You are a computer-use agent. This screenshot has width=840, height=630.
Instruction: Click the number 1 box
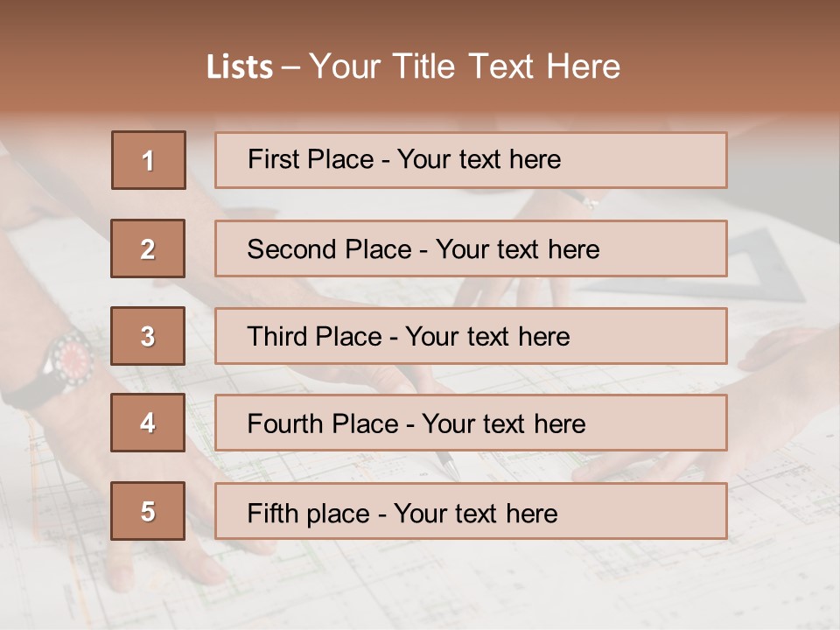(x=148, y=160)
